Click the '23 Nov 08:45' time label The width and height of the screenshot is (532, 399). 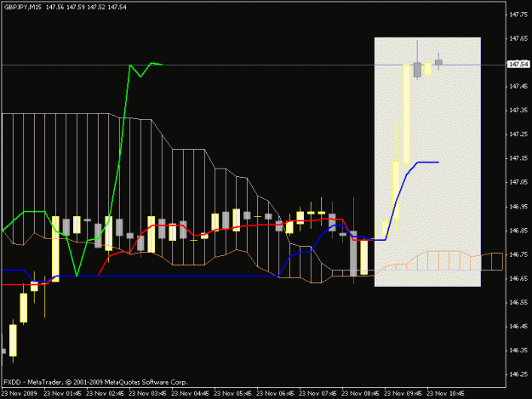[x=360, y=394]
